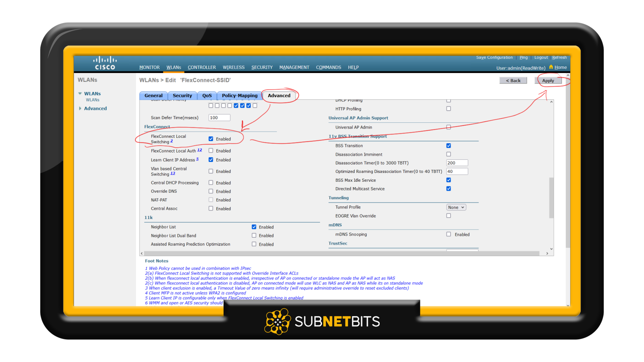Open footnote 5 link near Learn Client IP
This screenshot has height=362, width=644.
(x=197, y=159)
